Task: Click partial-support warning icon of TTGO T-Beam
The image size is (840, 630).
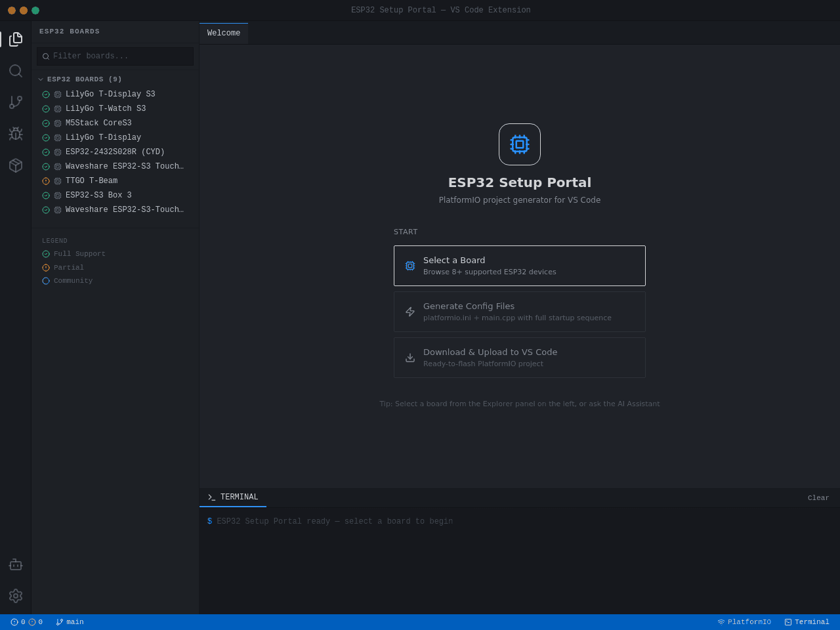Action: (x=46, y=181)
